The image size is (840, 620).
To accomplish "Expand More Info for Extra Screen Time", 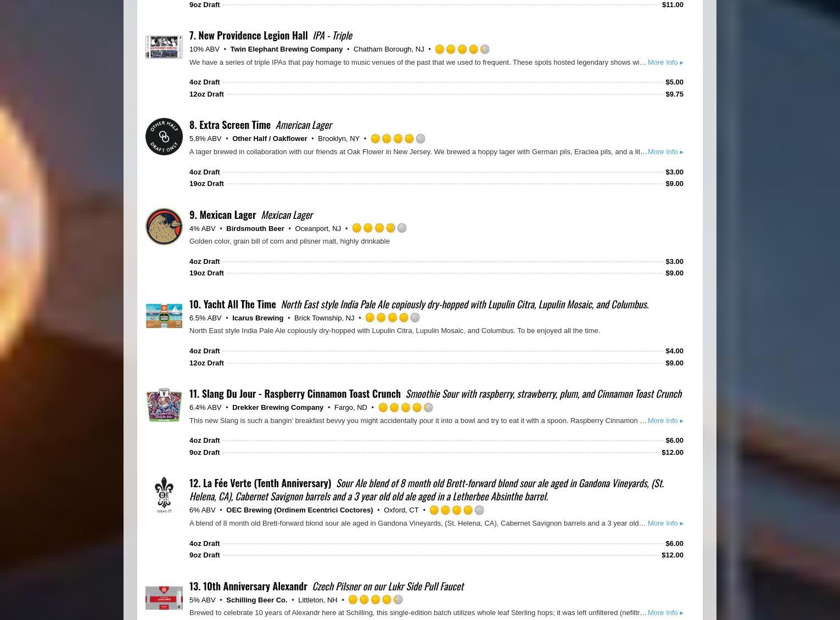I will [665, 151].
